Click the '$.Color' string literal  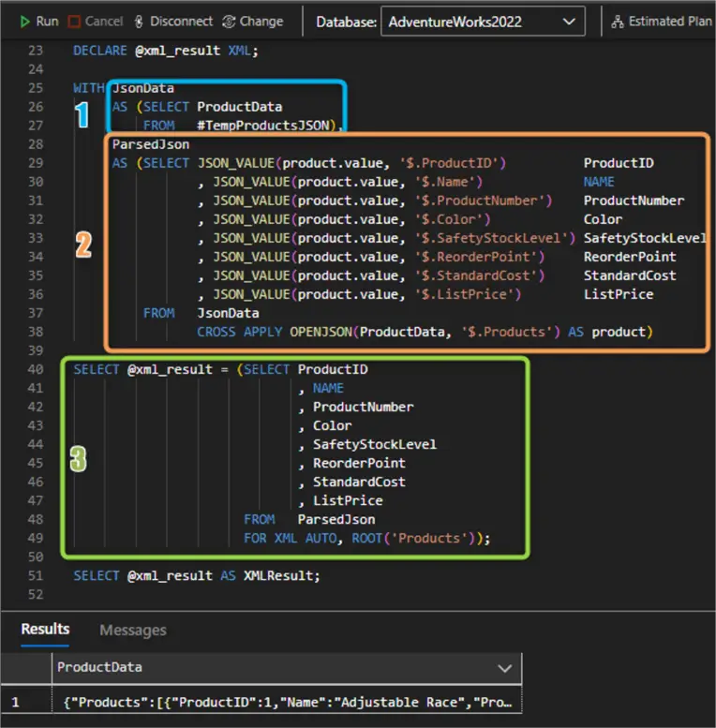click(x=449, y=219)
